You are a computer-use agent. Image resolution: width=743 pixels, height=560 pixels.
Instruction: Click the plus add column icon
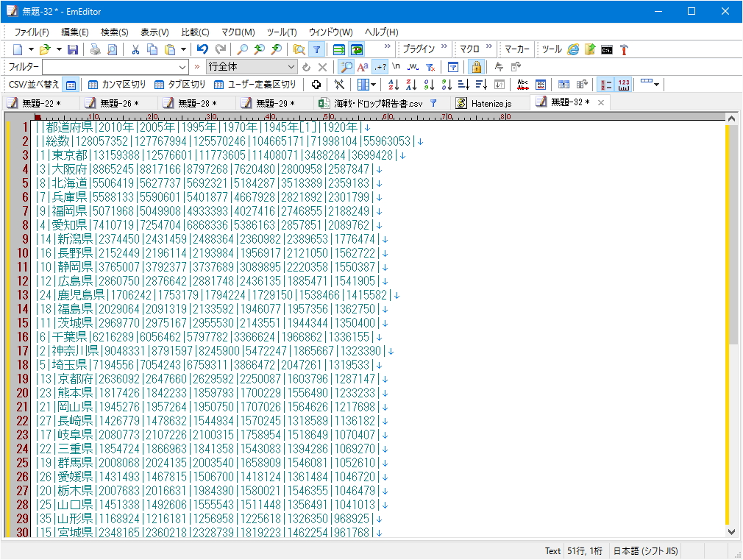(316, 85)
